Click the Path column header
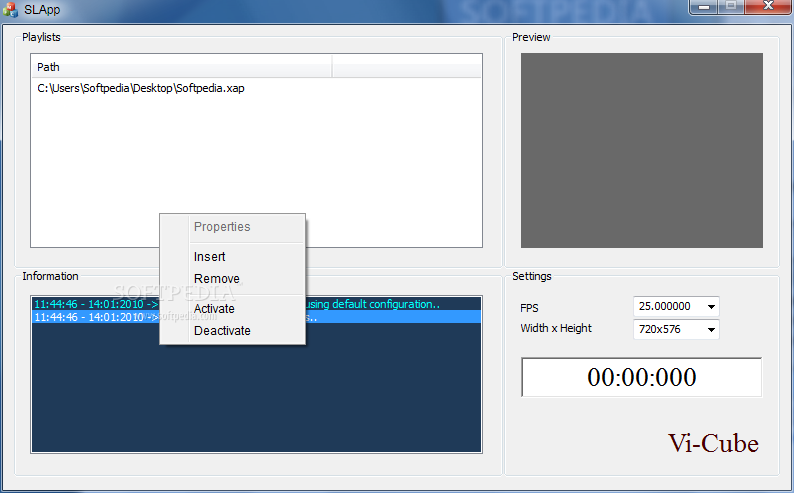 (182, 67)
